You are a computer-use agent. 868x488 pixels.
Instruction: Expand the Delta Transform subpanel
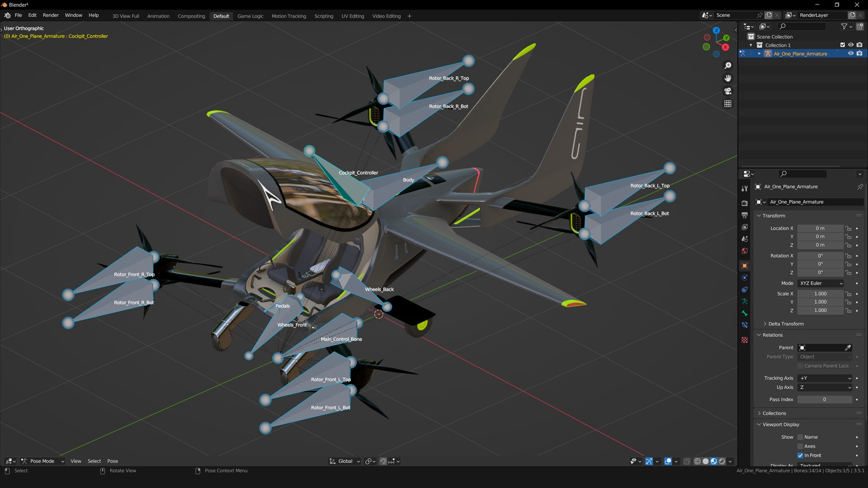point(786,324)
